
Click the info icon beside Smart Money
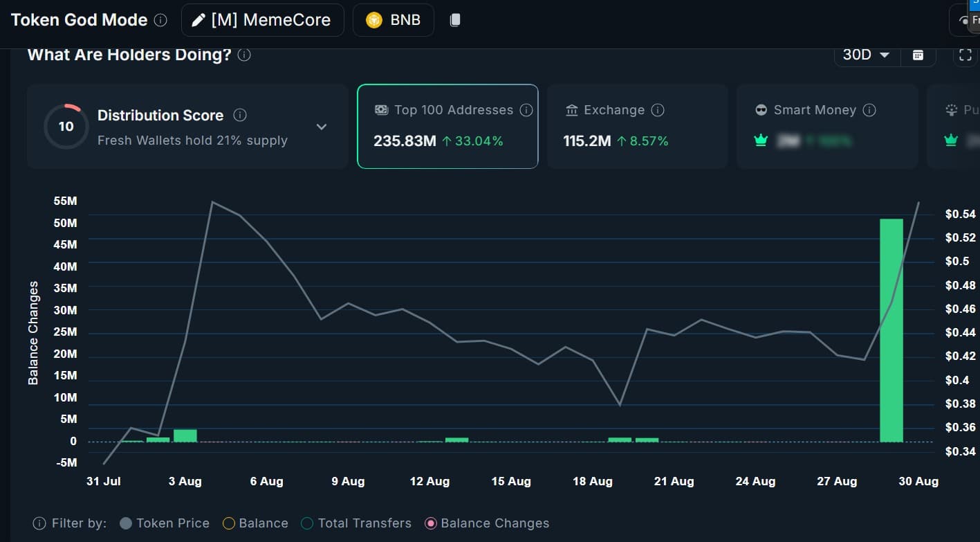pos(870,110)
